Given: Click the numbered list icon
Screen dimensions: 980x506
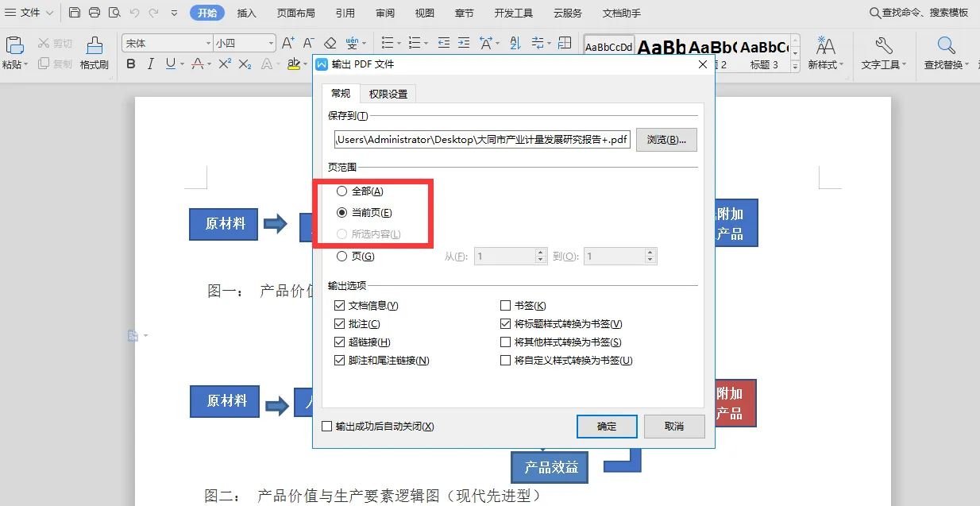Looking at the screenshot, I should tap(413, 43).
